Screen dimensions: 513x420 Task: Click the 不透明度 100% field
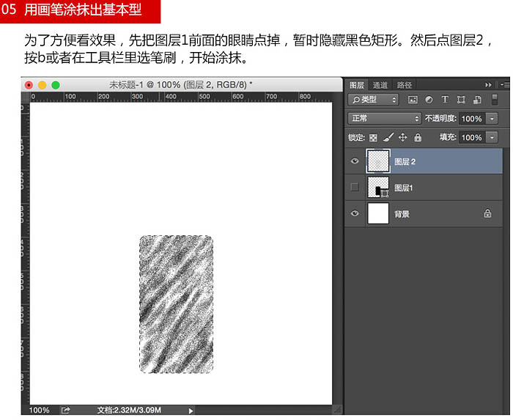tap(473, 119)
